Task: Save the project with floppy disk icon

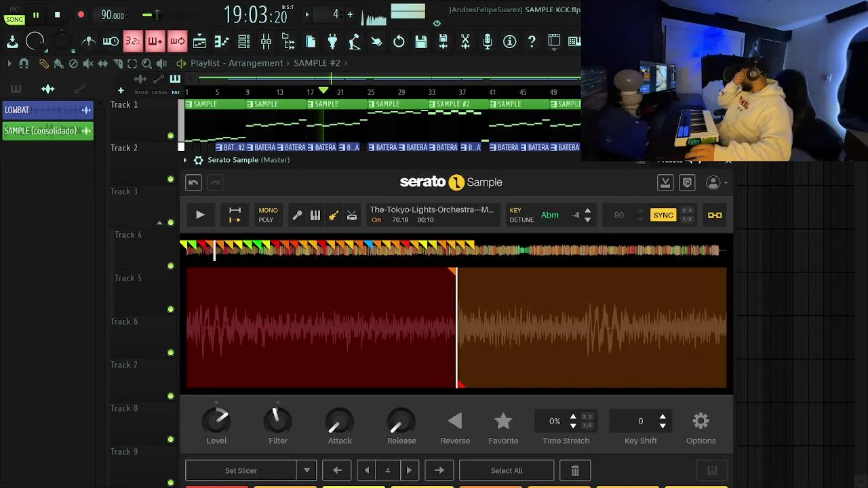Action: [x=421, y=41]
